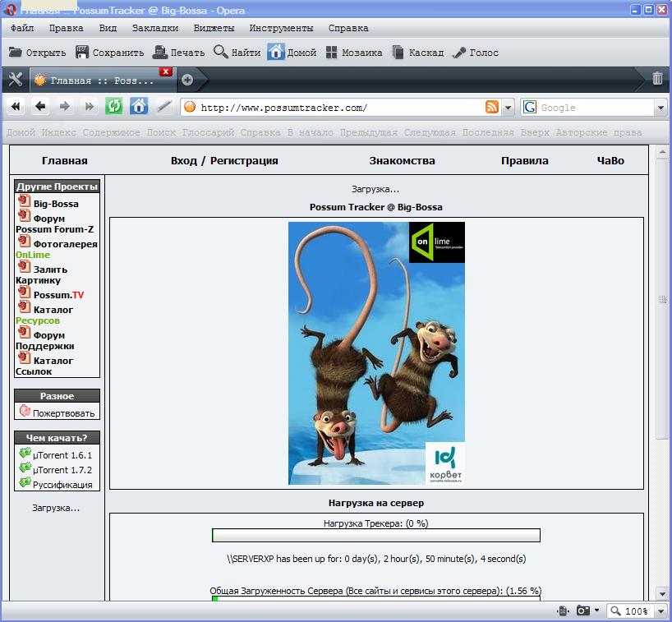672x622 pixels.
Task: Click the Голос microphone icon
Action: (459, 53)
